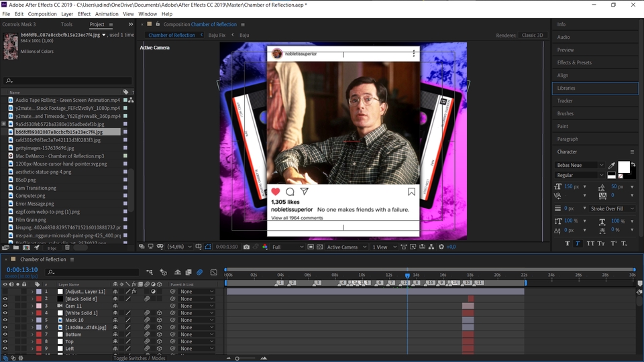Screen dimensions: 644x362
Task: Enable All Caps text style
Action: click(x=589, y=243)
